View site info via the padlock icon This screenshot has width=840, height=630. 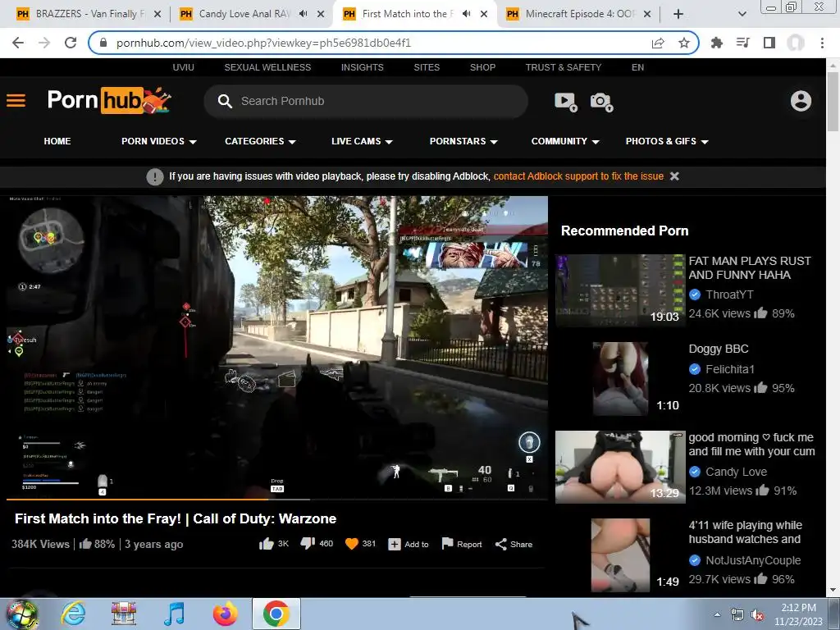click(104, 43)
